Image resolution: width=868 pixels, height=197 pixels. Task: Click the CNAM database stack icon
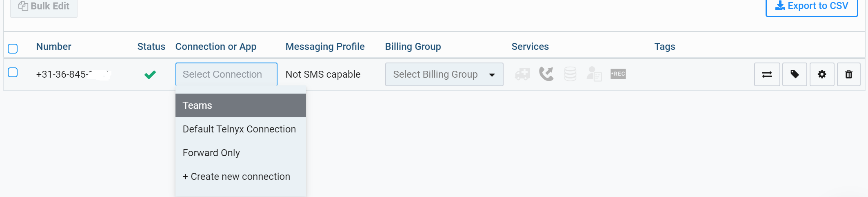[x=570, y=74]
